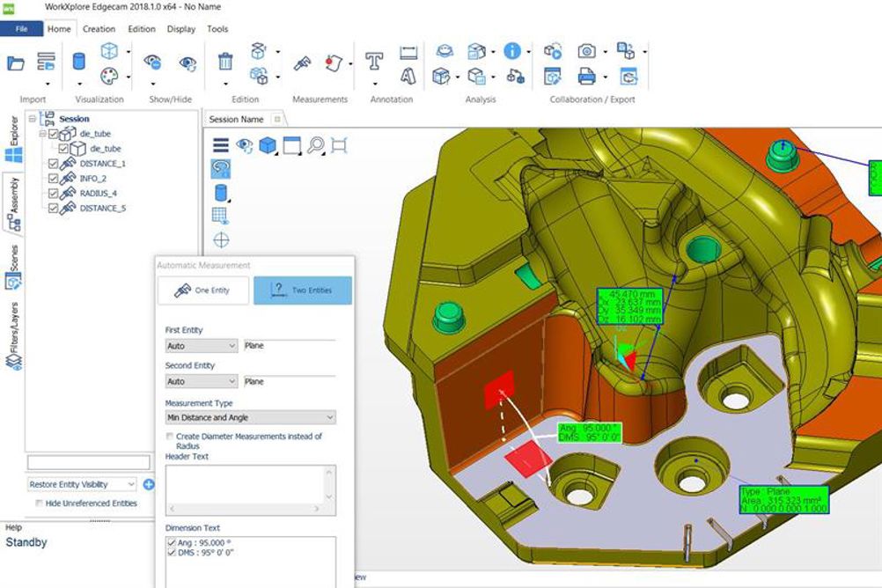Switch to the Home ribbon tab
The width and height of the screenshot is (882, 588).
click(x=59, y=29)
